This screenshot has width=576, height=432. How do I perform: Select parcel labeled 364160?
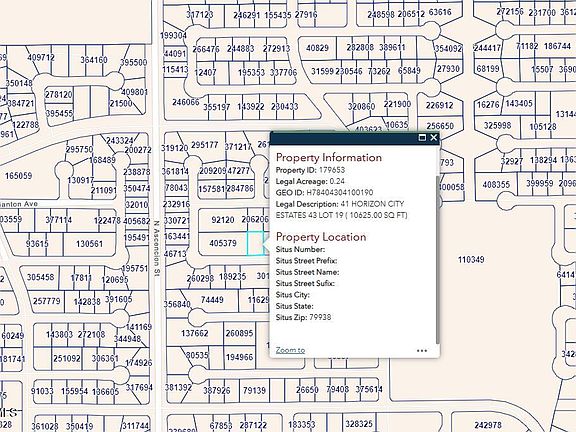click(94, 60)
